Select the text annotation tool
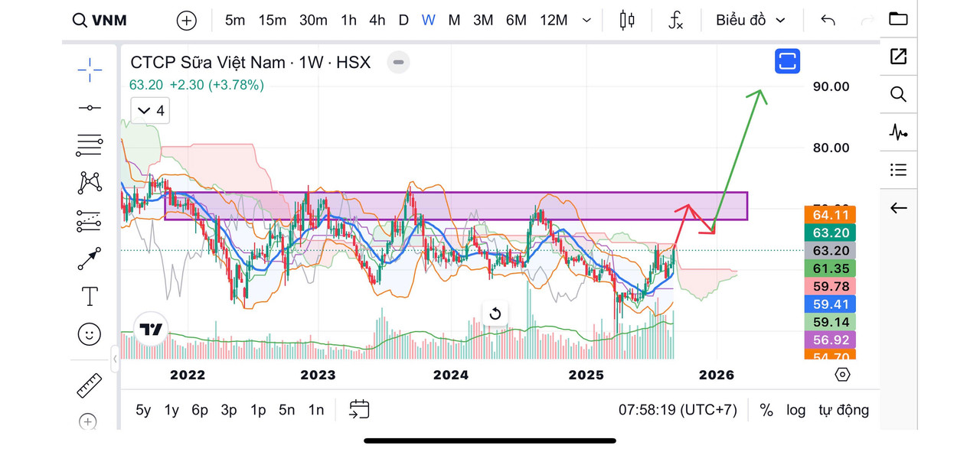The image size is (980, 452). point(90,295)
